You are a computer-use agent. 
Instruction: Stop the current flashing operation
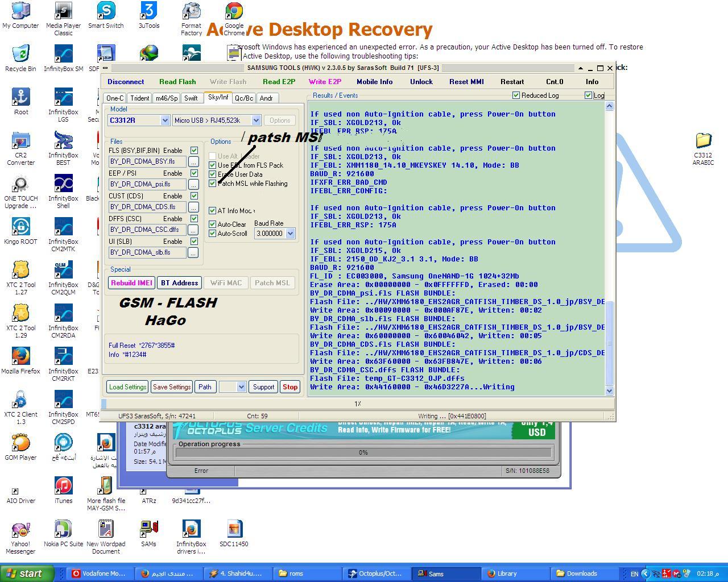[x=290, y=387]
